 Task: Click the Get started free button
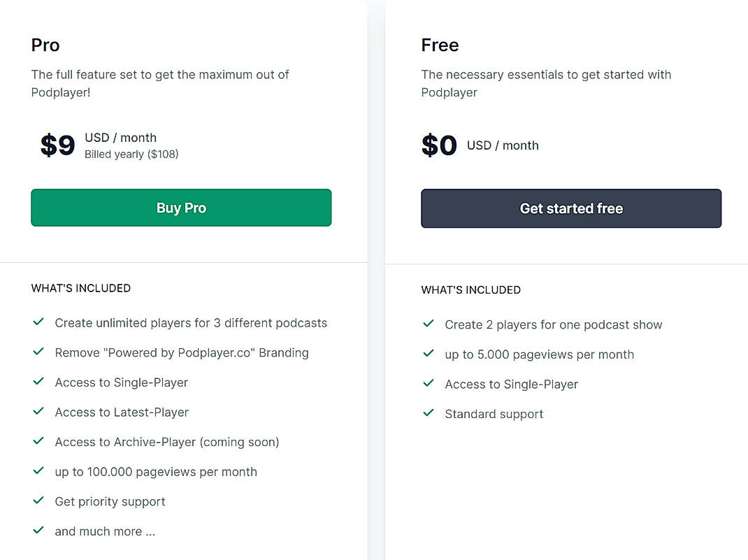click(570, 208)
